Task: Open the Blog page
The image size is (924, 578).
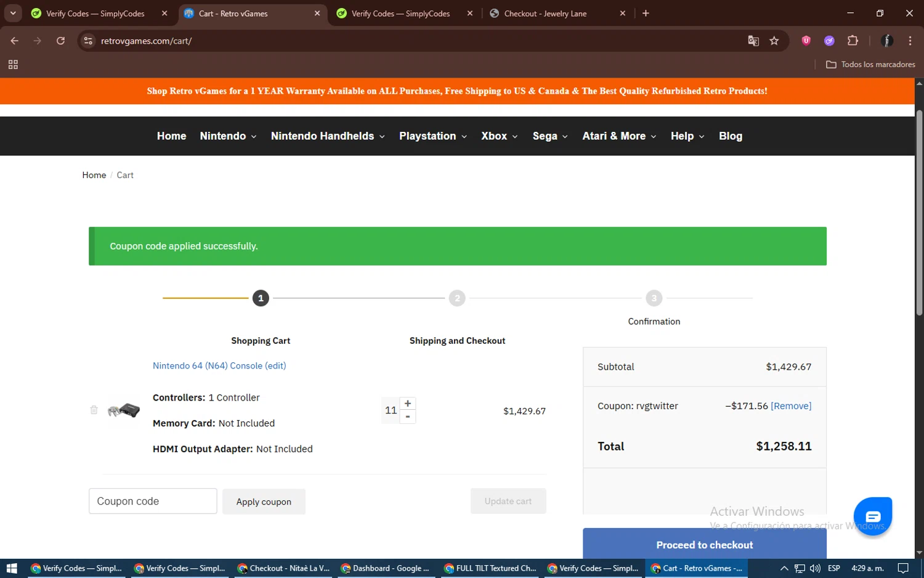Action: coord(731,136)
